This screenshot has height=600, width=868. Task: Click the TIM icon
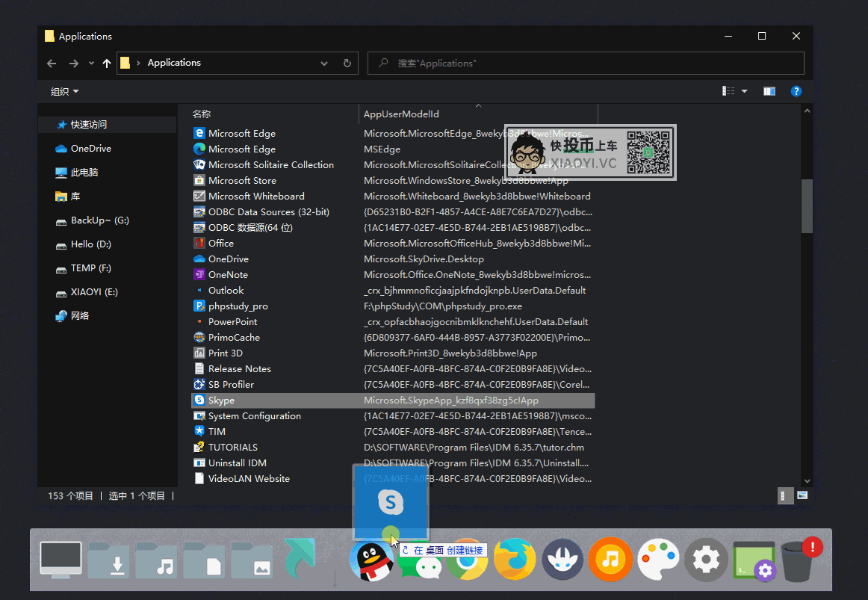coord(199,431)
